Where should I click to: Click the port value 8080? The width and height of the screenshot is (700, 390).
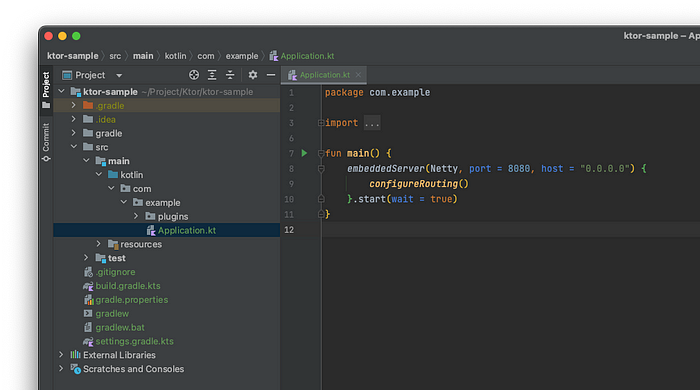(519, 169)
